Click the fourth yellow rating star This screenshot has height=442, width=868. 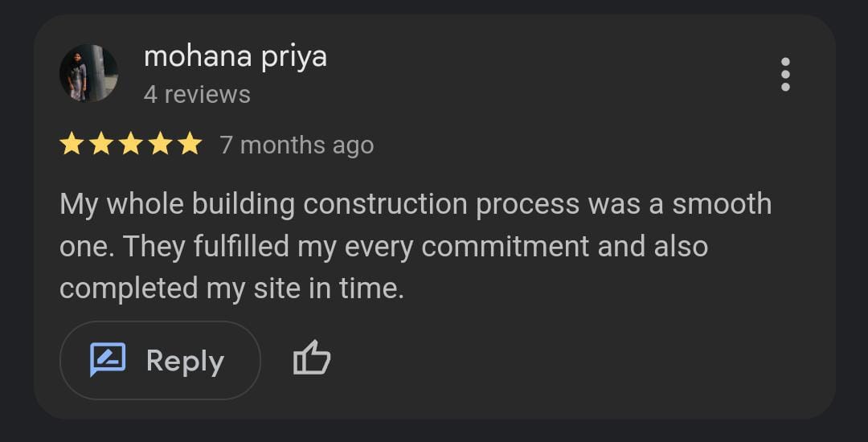(160, 145)
